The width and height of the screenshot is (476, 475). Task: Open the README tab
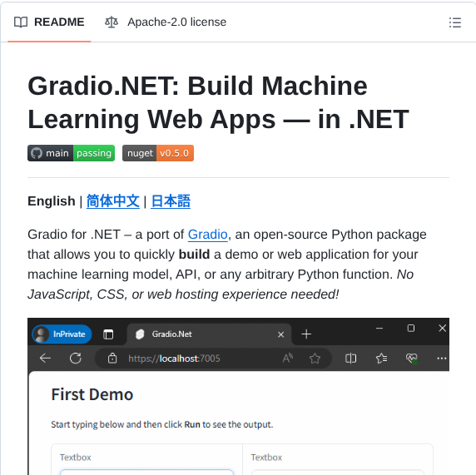pyautogui.click(x=49, y=22)
